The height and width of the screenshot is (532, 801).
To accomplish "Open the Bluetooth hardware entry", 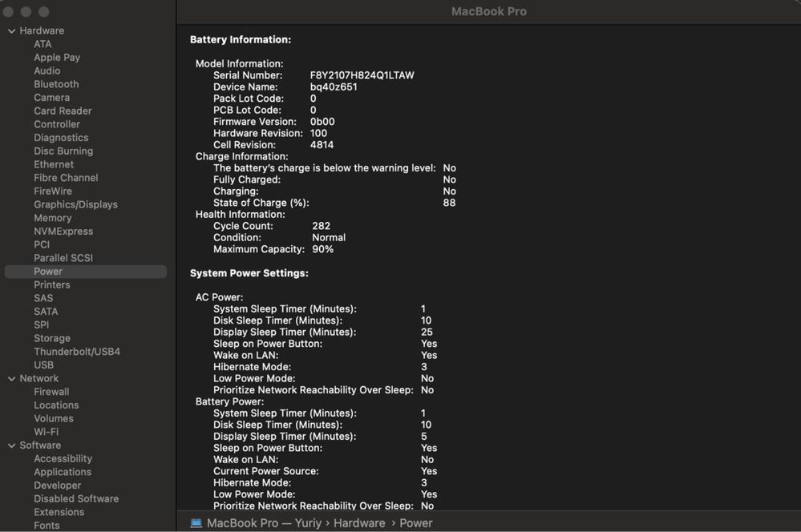I will 56,84.
